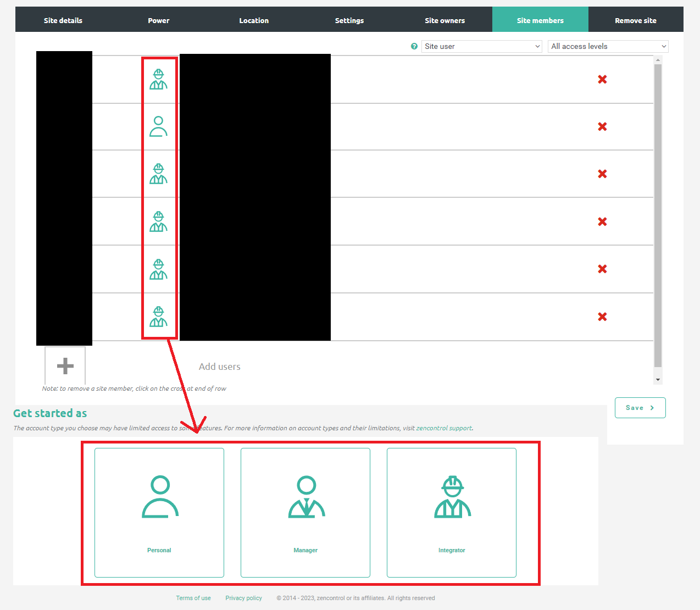Go to Location tab
Screen dimensions: 700x610
coord(254,20)
